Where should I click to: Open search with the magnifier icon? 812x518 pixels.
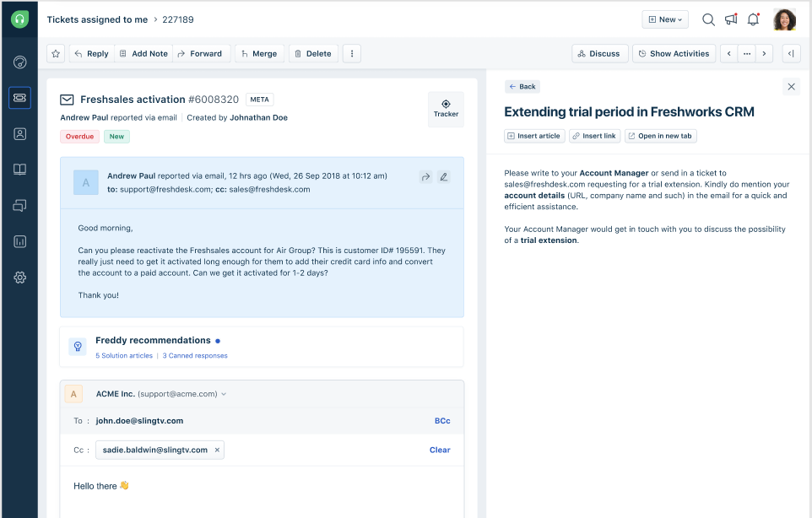708,19
